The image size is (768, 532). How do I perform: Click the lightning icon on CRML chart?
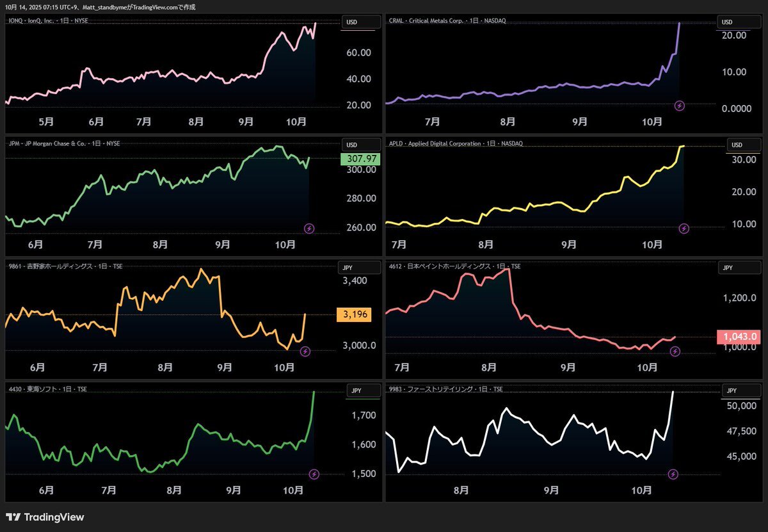coord(680,105)
